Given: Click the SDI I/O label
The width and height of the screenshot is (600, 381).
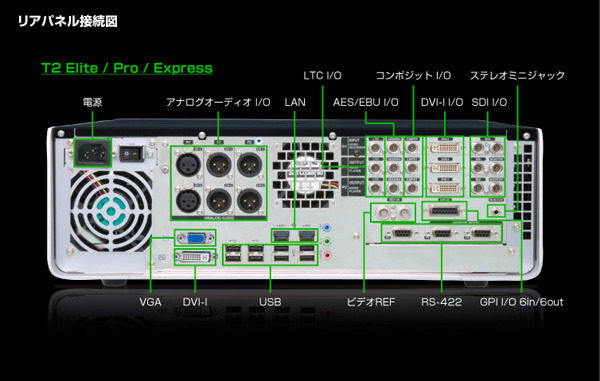Looking at the screenshot, I should click(489, 102).
